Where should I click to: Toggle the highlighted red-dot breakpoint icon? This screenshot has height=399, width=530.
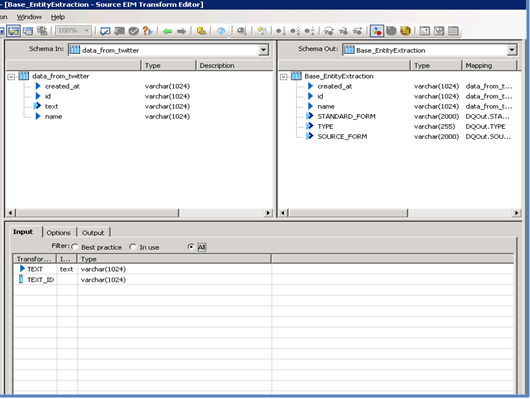(x=377, y=31)
